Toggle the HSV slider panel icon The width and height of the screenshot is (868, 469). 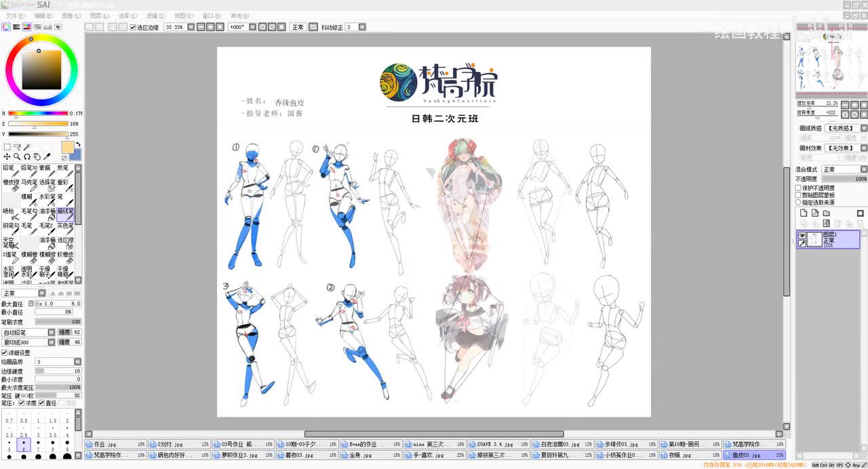coord(26,27)
